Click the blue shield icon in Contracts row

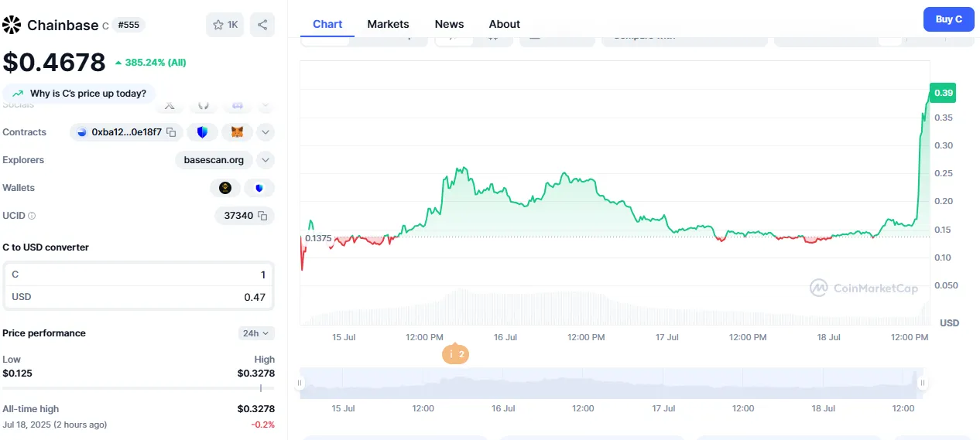click(x=203, y=132)
